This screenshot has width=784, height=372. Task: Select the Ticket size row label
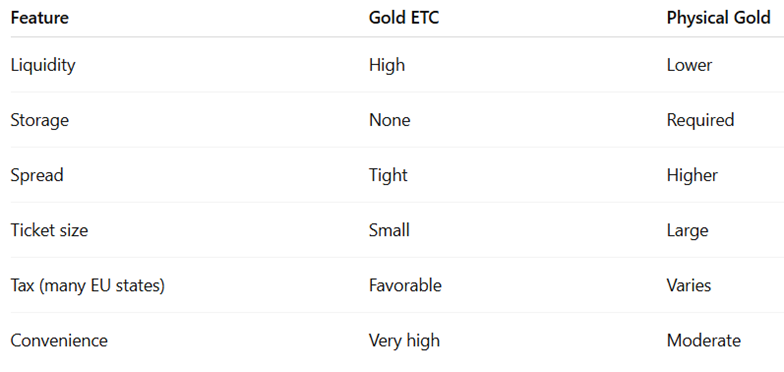click(x=49, y=230)
